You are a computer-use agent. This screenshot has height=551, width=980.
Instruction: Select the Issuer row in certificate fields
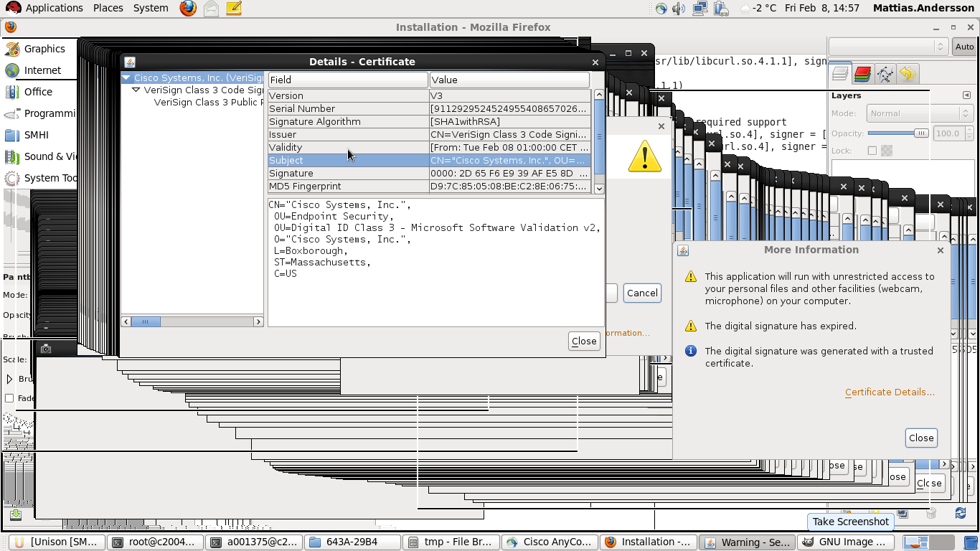pos(429,134)
